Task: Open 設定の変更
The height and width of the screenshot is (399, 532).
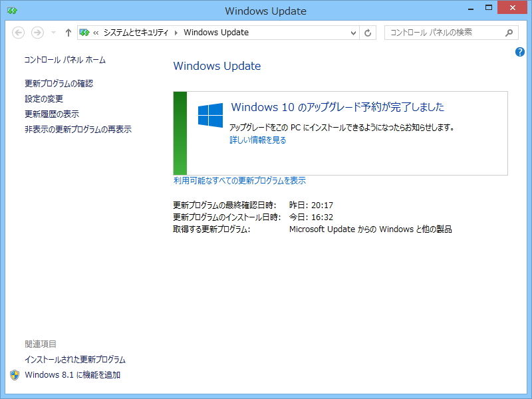Action: click(x=44, y=98)
